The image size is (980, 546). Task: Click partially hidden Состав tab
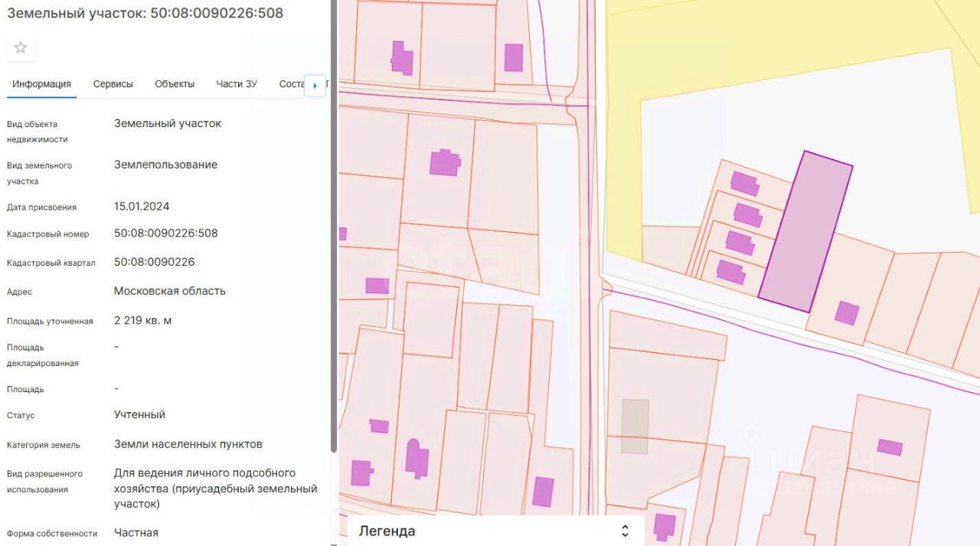point(291,84)
